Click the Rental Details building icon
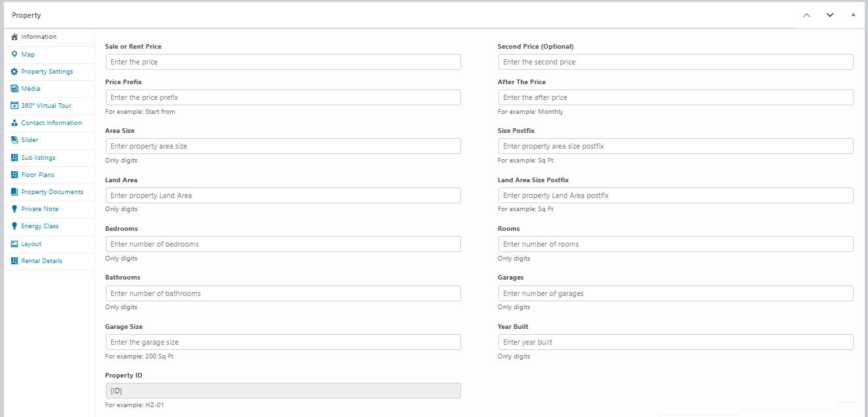The height and width of the screenshot is (417, 868). (x=14, y=261)
